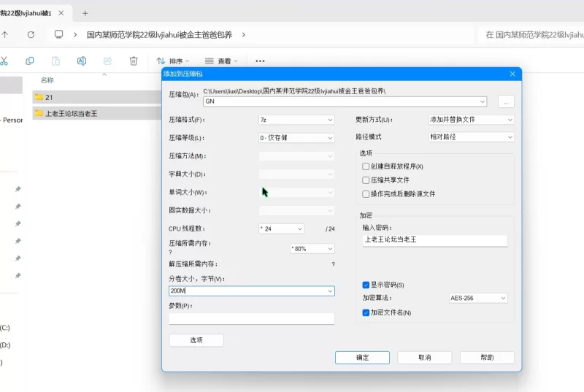Open the 压缩格式 dropdown showing 7z
This screenshot has width=584, height=392.
(x=296, y=120)
